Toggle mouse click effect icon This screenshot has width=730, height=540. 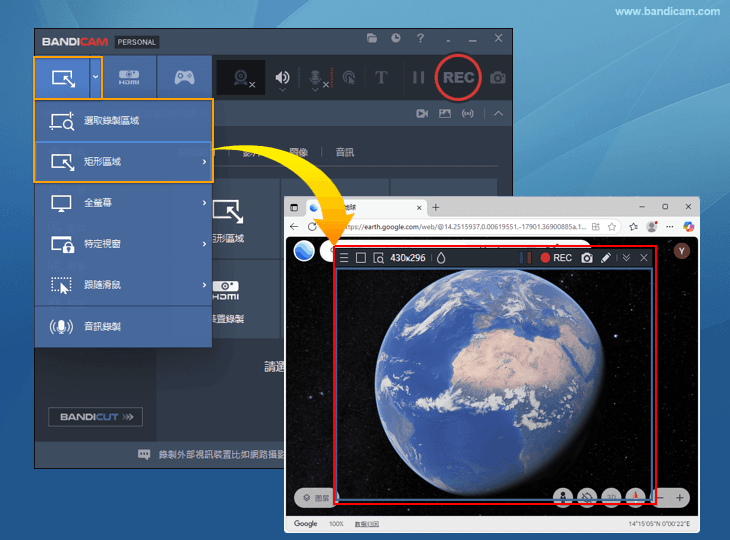[x=349, y=78]
